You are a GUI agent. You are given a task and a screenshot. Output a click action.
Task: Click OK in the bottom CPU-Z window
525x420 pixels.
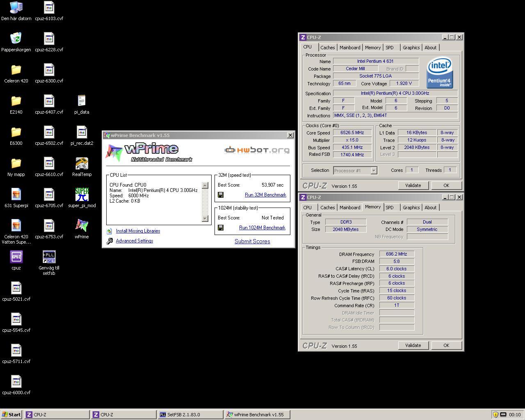pos(446,345)
